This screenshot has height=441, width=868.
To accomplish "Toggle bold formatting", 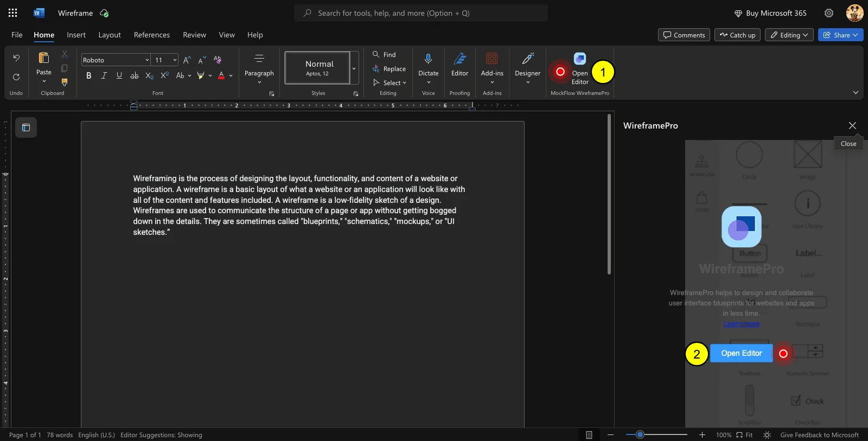I will (89, 75).
